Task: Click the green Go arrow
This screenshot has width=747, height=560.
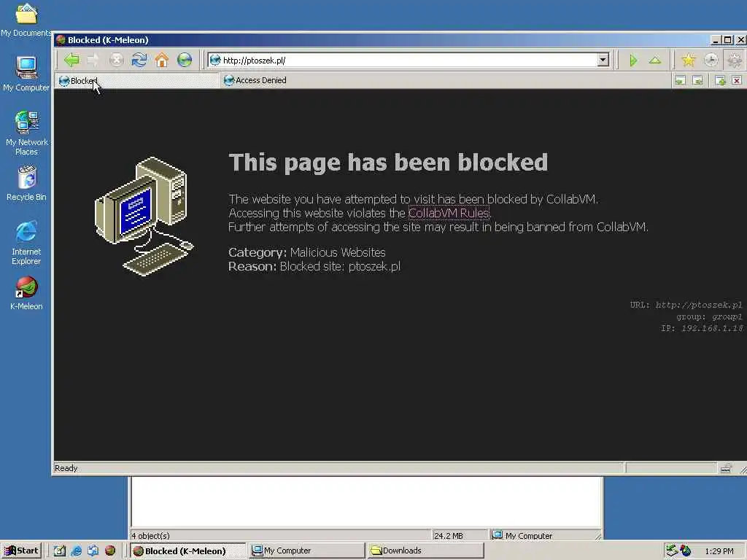Action: click(633, 61)
